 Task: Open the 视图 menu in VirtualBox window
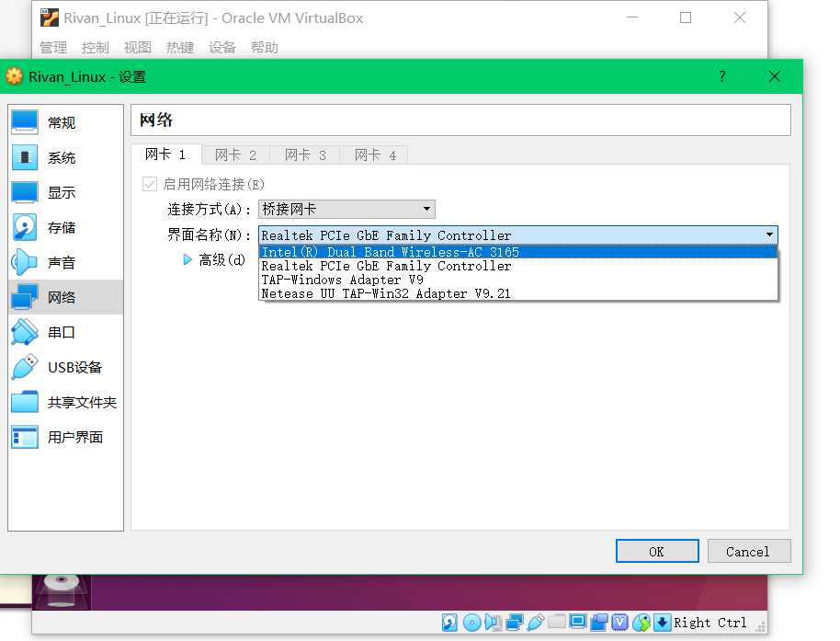pyautogui.click(x=138, y=48)
